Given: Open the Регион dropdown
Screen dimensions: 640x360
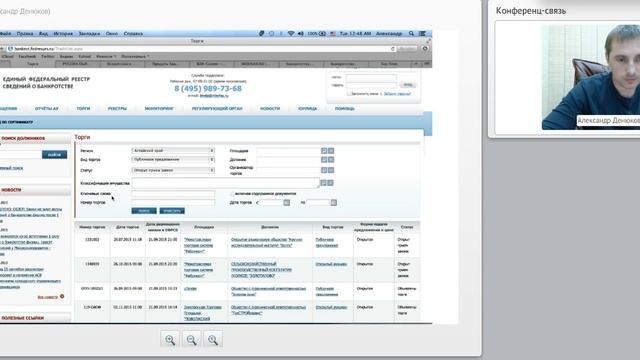Looking at the screenshot, I should 173,151.
